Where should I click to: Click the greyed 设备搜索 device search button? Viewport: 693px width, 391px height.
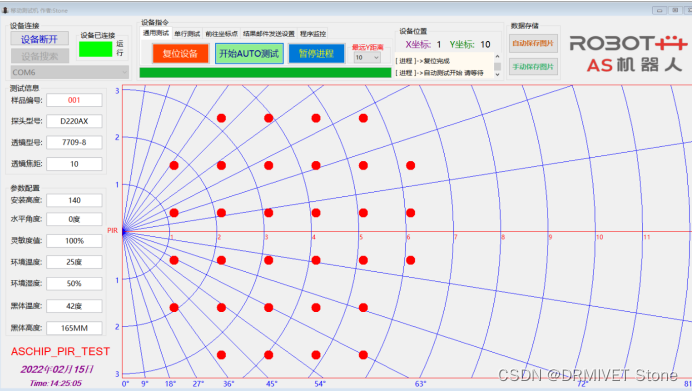click(x=39, y=56)
